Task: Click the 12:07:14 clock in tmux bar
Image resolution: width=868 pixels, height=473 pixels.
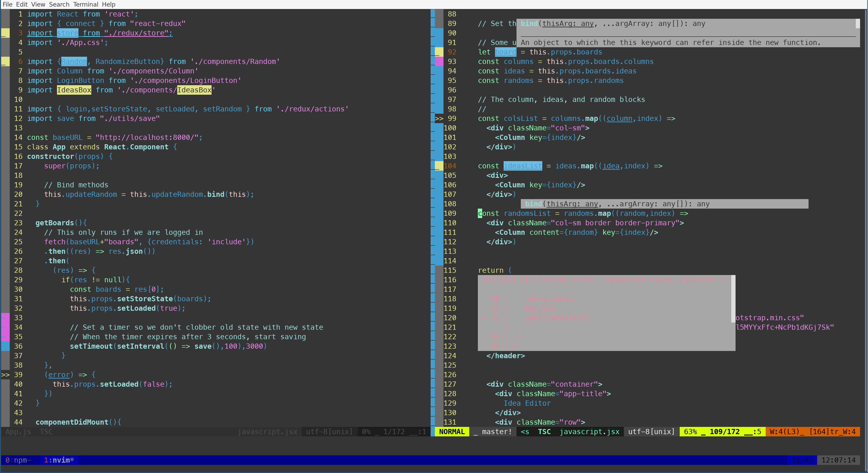Action: coord(838,460)
